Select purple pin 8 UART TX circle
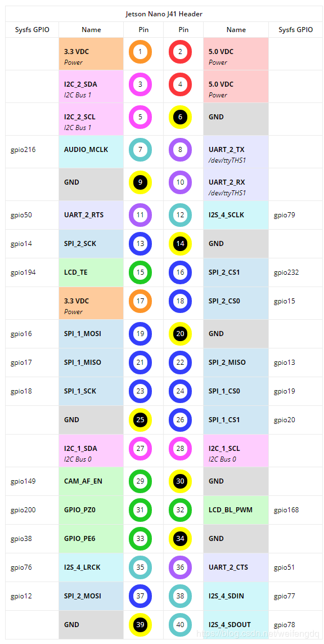The width and height of the screenshot is (324, 644). click(x=180, y=150)
